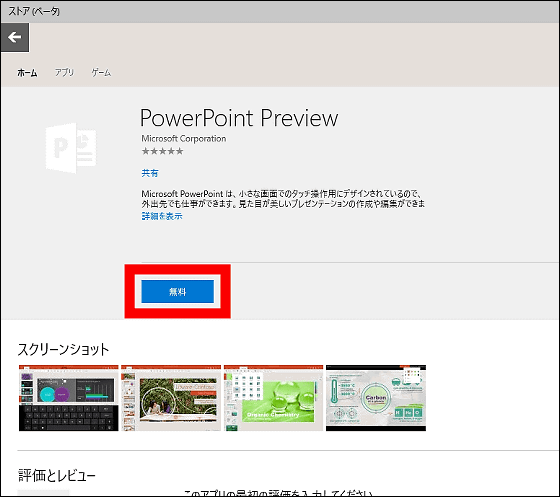
Task: Click the blue 無料 install button
Action: pos(178,292)
